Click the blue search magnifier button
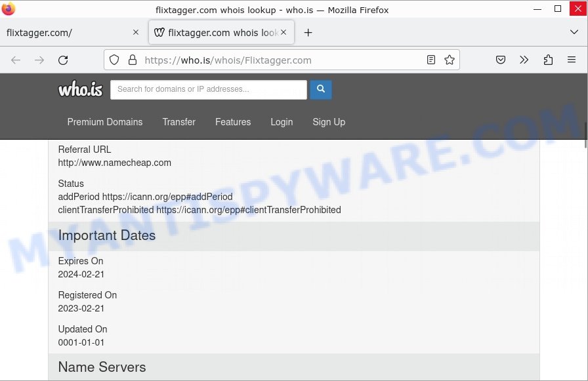 321,90
